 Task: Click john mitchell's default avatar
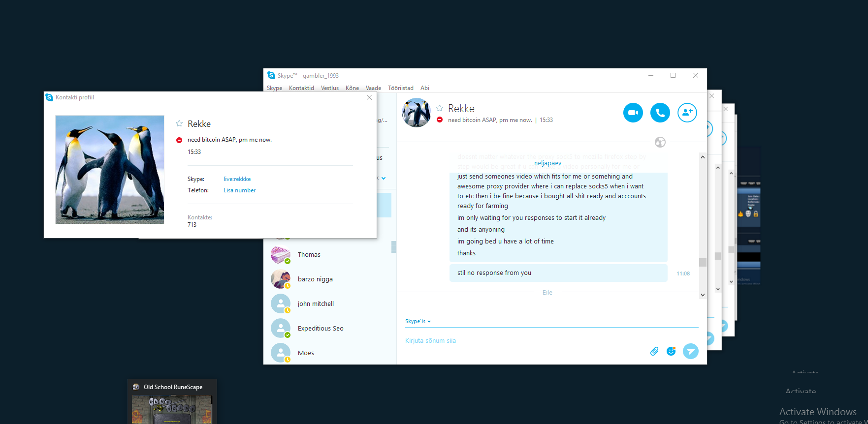(281, 303)
